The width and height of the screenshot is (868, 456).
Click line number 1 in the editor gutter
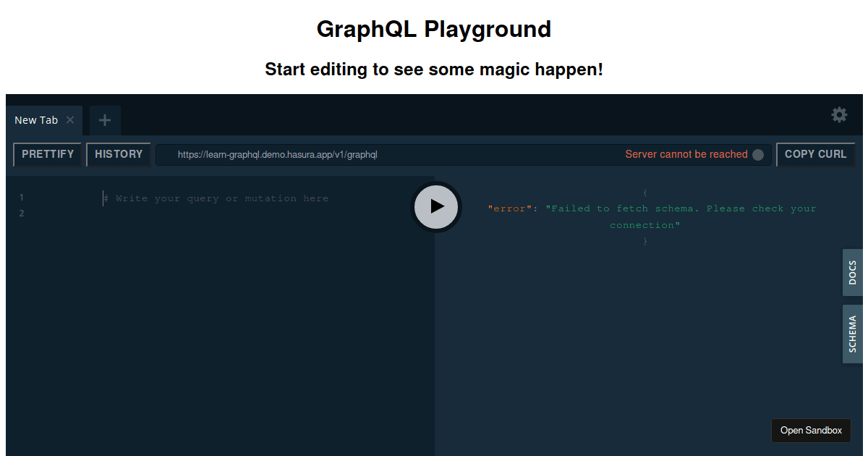(x=22, y=197)
